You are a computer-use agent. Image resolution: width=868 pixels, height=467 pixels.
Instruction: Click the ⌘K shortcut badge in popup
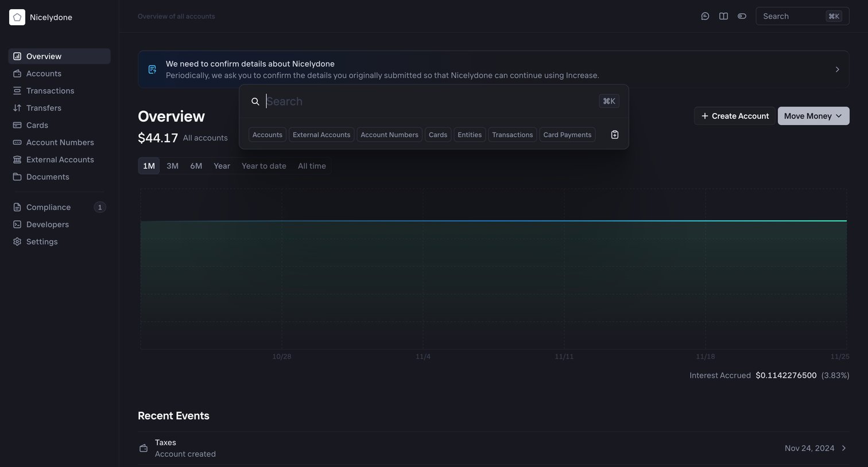[x=609, y=101]
